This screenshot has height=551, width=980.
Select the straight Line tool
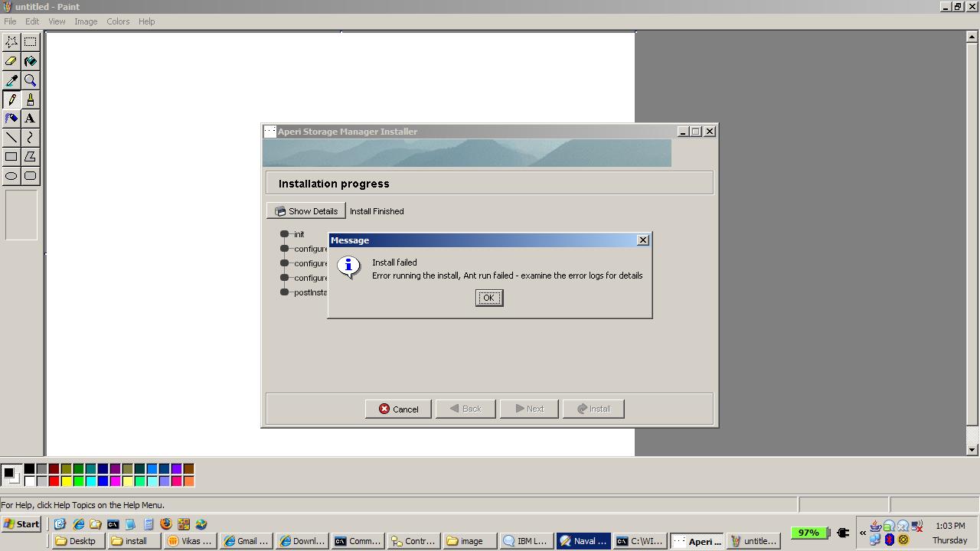point(11,138)
